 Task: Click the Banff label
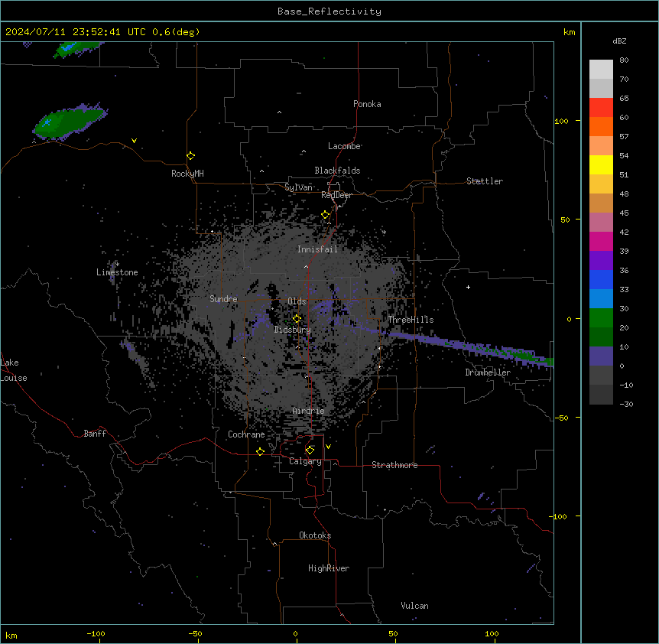[95, 434]
